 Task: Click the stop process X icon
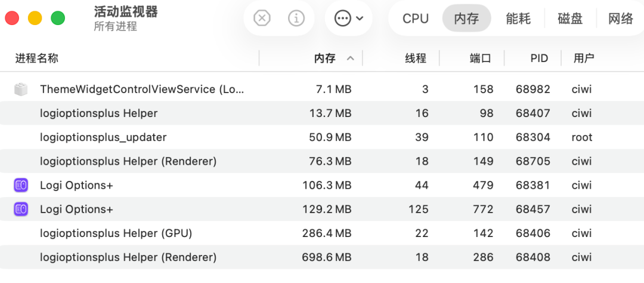coord(262,19)
